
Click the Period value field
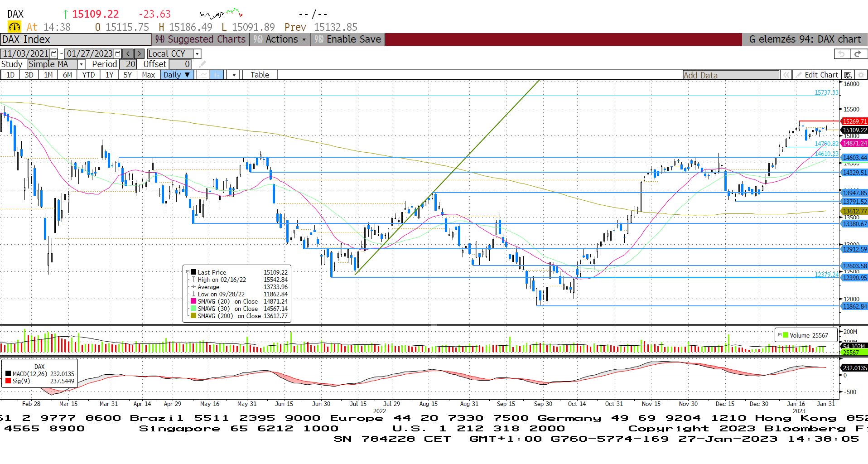(x=128, y=64)
